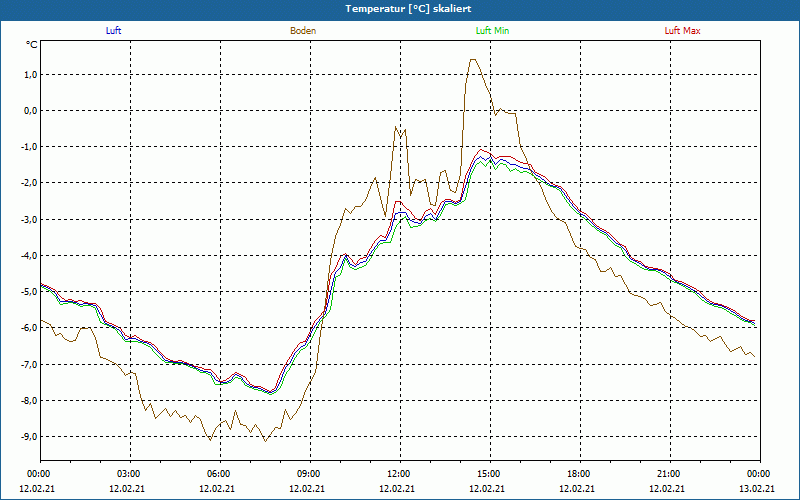
Task: Select the 'Boden' legend entry
Action: tap(303, 31)
